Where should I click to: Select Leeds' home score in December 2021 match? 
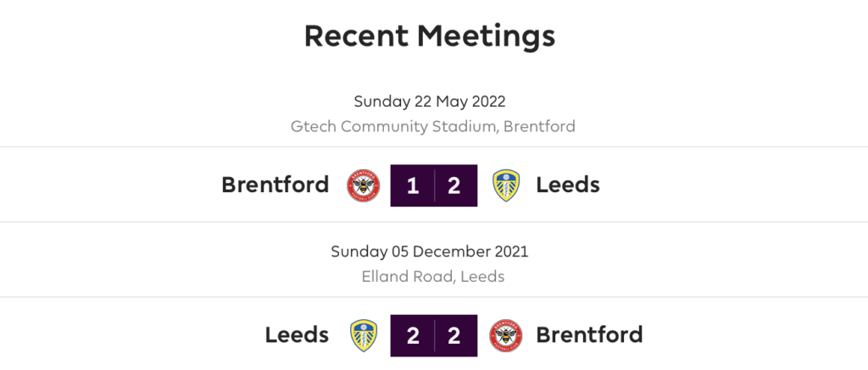413,336
